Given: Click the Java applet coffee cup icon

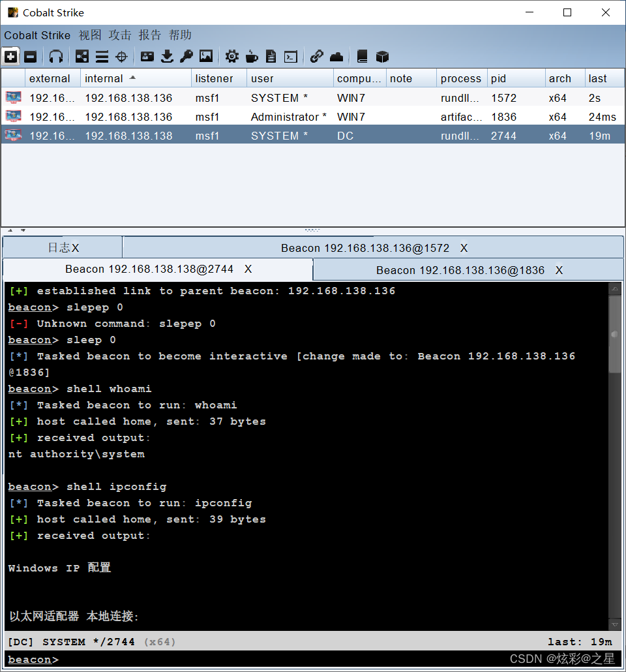Looking at the screenshot, I should (252, 57).
